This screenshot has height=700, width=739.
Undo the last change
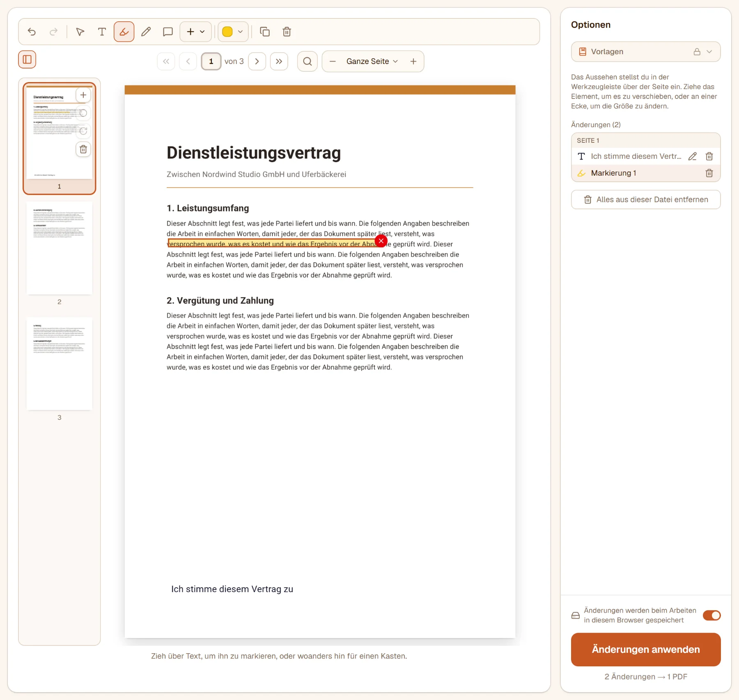[x=32, y=32]
